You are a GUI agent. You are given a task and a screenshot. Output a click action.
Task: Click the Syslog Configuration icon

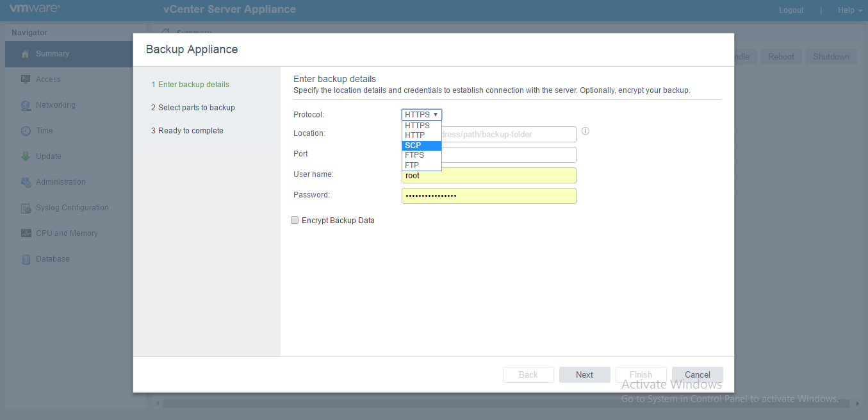click(x=26, y=208)
